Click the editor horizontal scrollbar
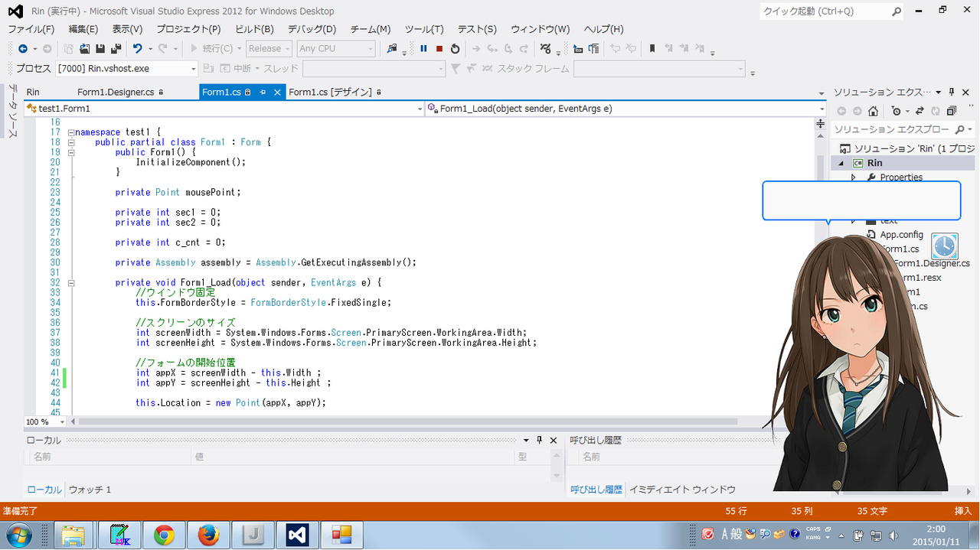The width and height of the screenshot is (980, 550). point(407,421)
